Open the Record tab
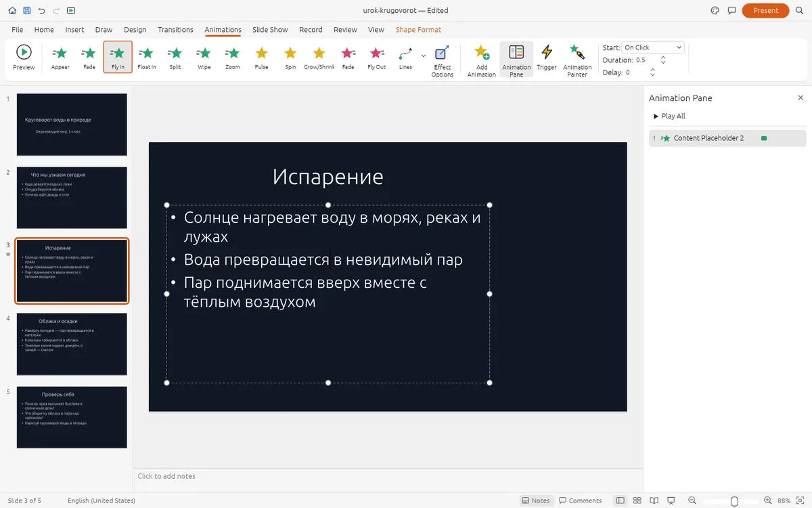 (311, 30)
